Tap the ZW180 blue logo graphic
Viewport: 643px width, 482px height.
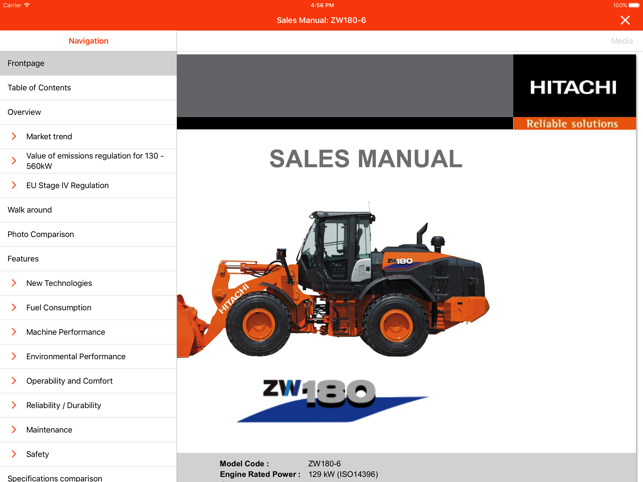[333, 400]
